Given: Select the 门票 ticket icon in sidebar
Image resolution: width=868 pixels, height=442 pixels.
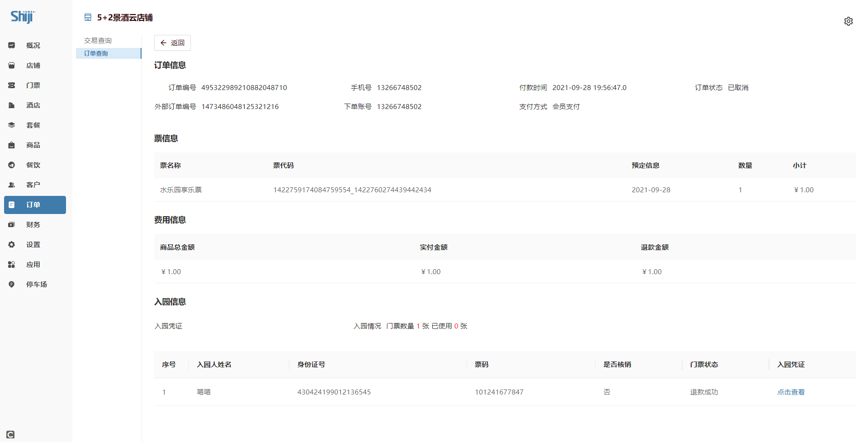Looking at the screenshot, I should (12, 86).
